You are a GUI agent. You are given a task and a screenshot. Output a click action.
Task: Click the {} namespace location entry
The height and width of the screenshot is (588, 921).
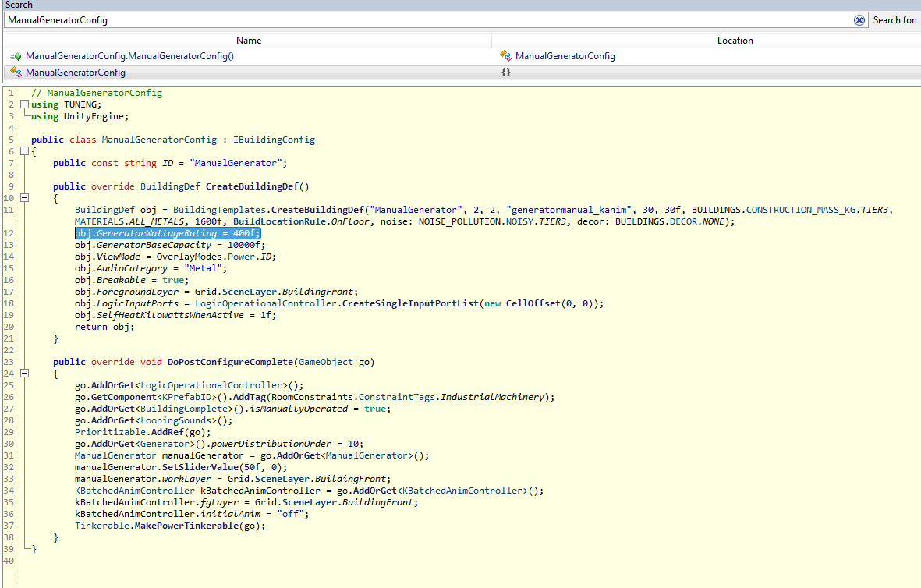(x=505, y=73)
